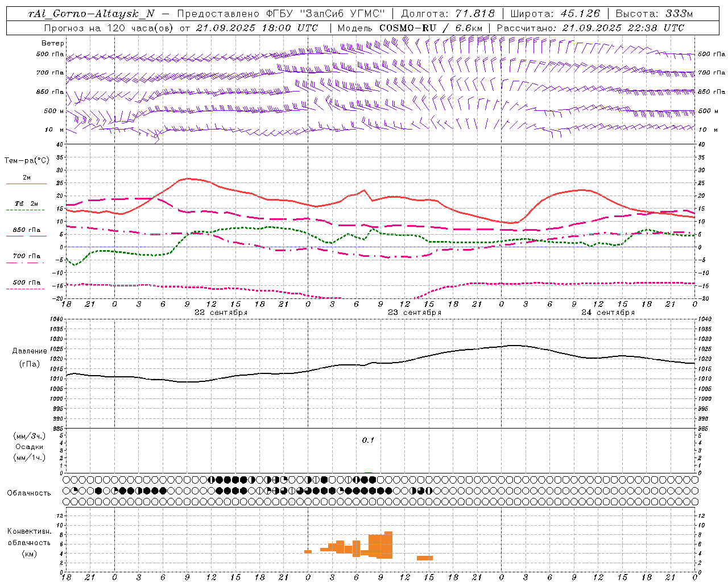Click the (км) unit under convective облачность
The width and height of the screenshot is (728, 582).
click(x=29, y=554)
